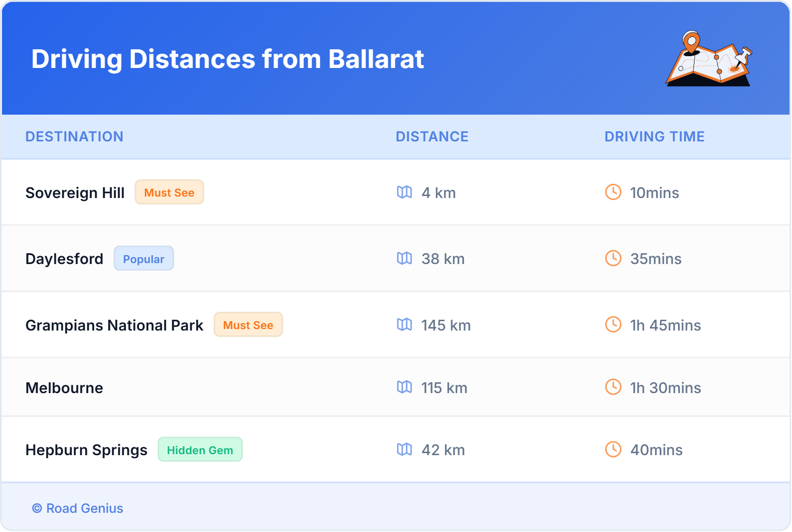Screen dimensions: 792x532
Task: Select the map icon next to 38 km
Action: click(405, 259)
